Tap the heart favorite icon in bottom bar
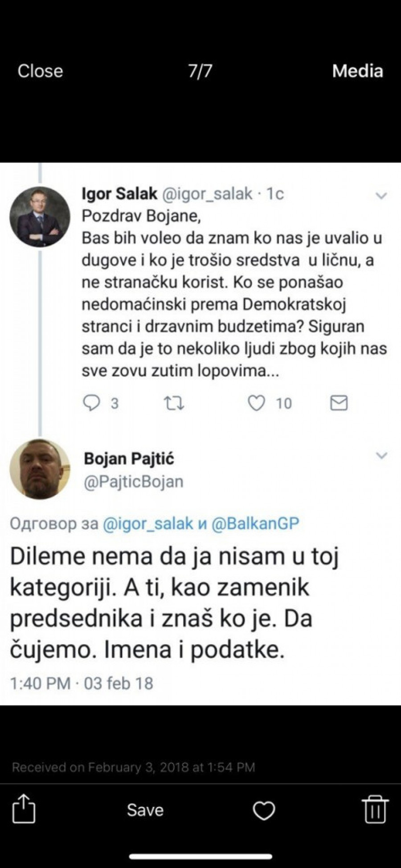 264,810
